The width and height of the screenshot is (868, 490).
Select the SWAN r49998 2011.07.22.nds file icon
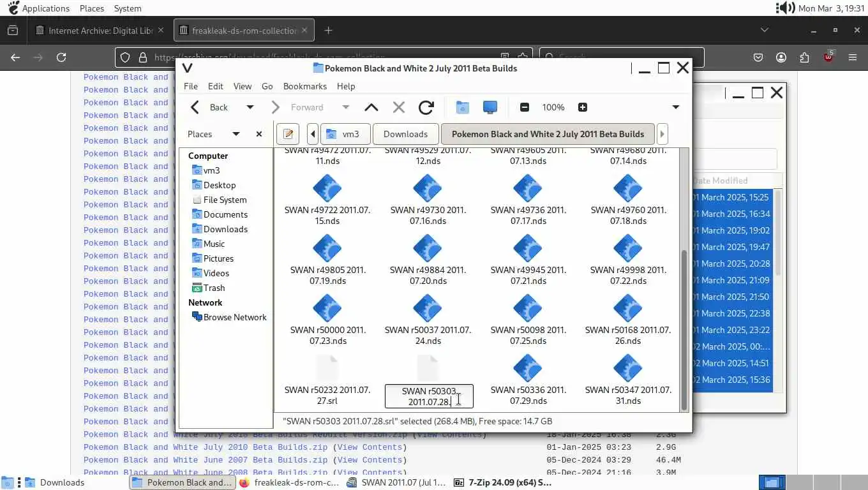click(628, 249)
